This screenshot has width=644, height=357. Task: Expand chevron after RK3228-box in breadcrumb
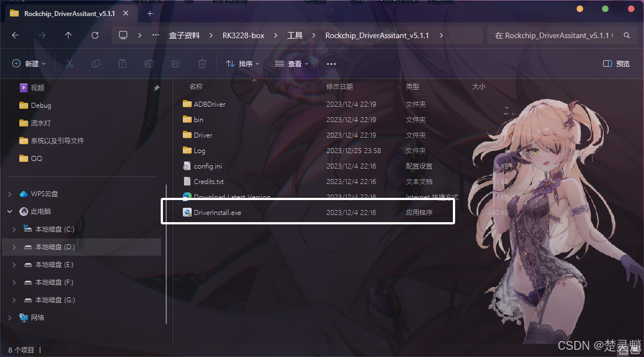(x=276, y=35)
